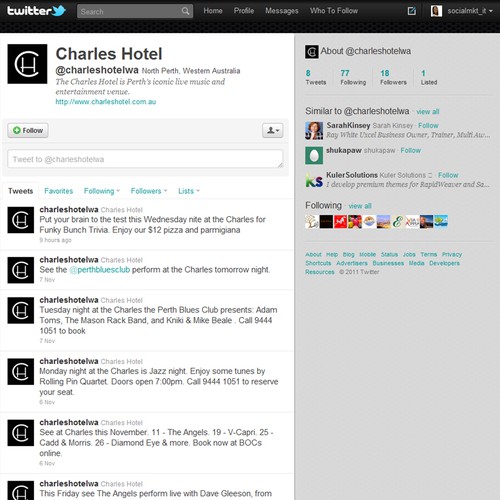Open the charleshotel.com.au website link

click(x=106, y=102)
